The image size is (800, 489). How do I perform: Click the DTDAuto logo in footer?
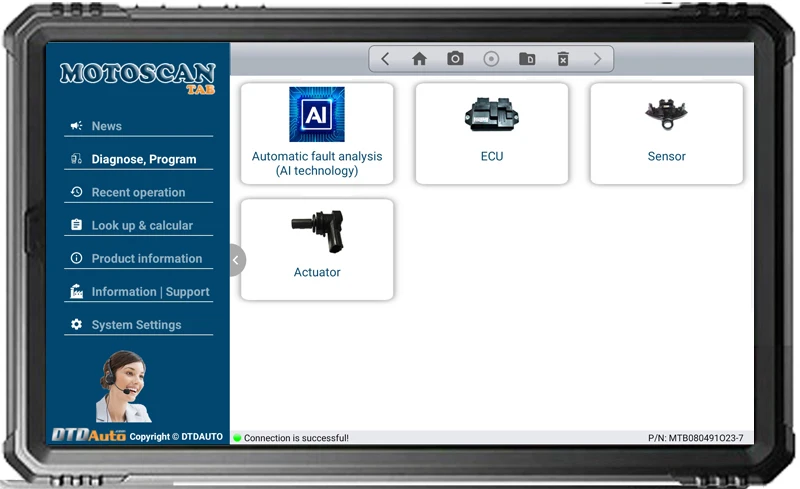pos(89,435)
